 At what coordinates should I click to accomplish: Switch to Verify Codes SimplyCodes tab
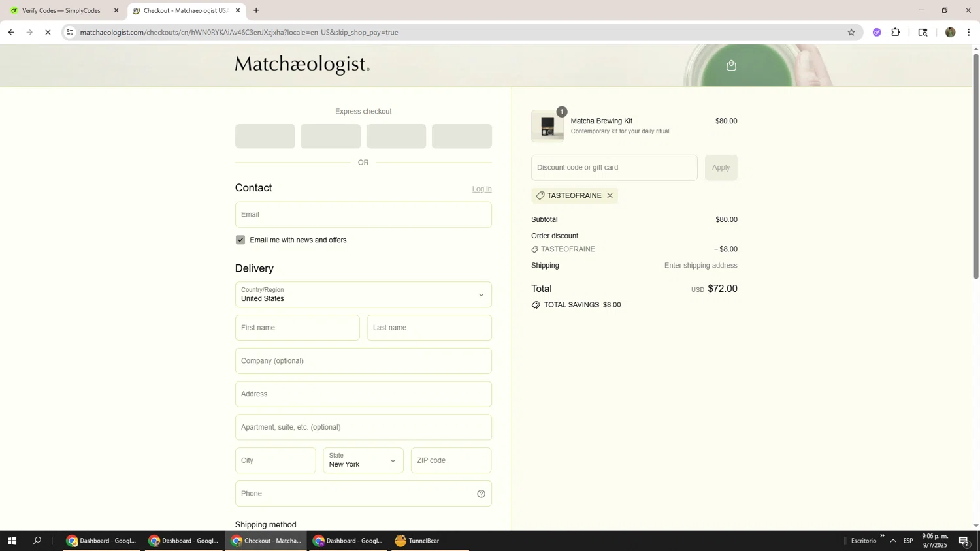coord(63,10)
